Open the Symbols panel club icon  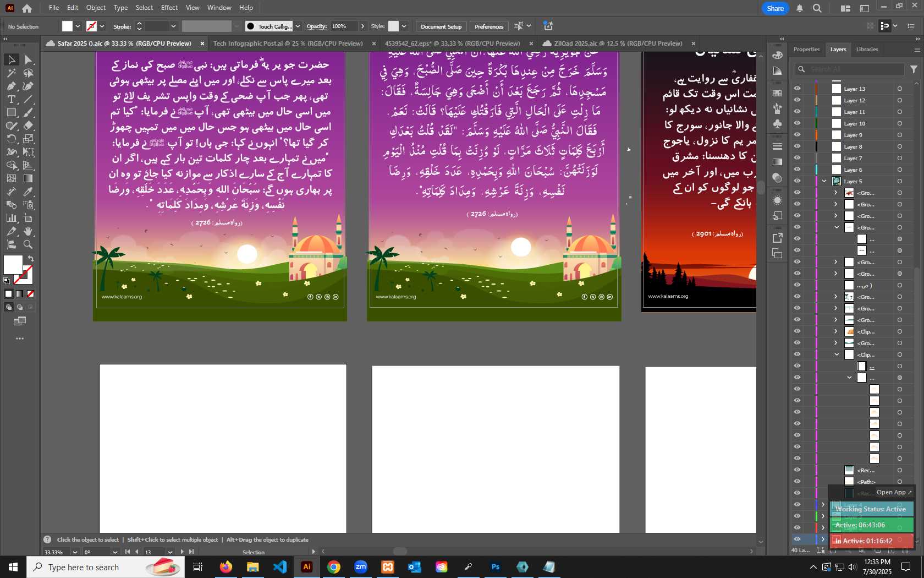tap(777, 124)
